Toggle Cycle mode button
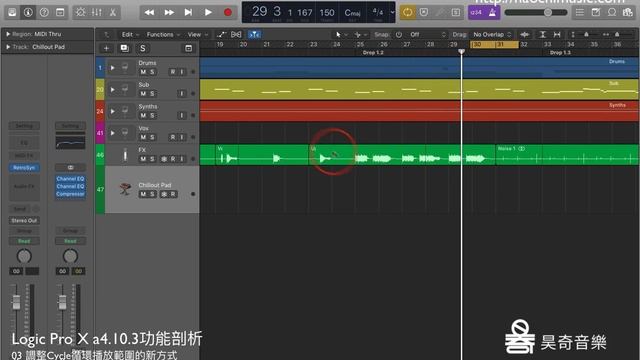Screen dimensions: 640x360 coord(407,12)
